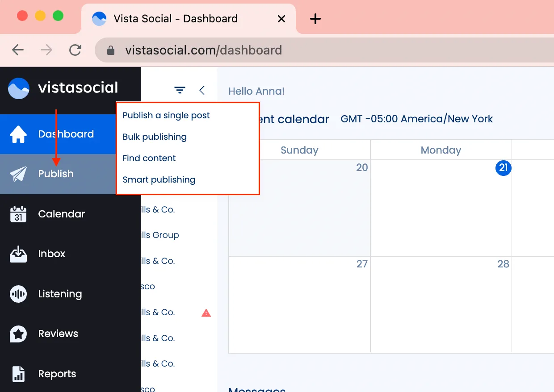The height and width of the screenshot is (392, 554).
Task: Open the Listening tool in the sidebar
Action: point(17,293)
